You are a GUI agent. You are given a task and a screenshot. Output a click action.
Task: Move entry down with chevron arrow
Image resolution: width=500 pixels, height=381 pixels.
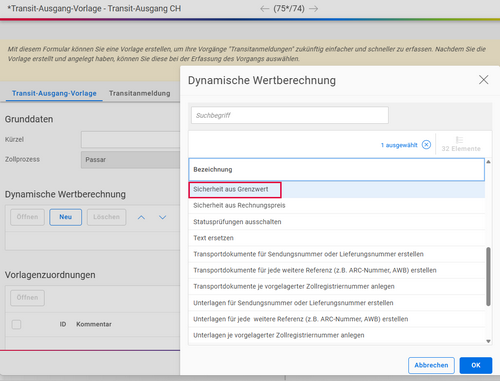(x=162, y=217)
